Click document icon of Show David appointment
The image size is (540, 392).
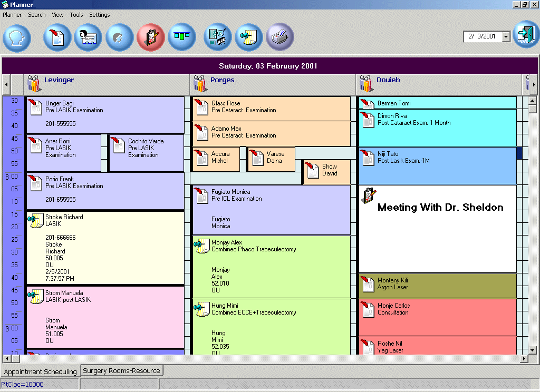point(312,170)
